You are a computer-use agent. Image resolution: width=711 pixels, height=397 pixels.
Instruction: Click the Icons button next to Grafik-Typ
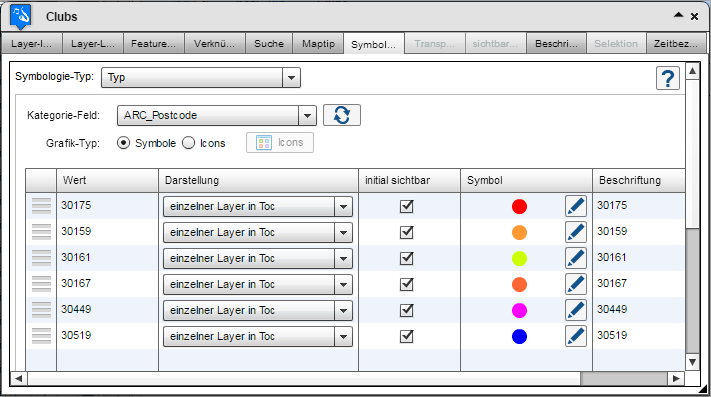coord(280,143)
